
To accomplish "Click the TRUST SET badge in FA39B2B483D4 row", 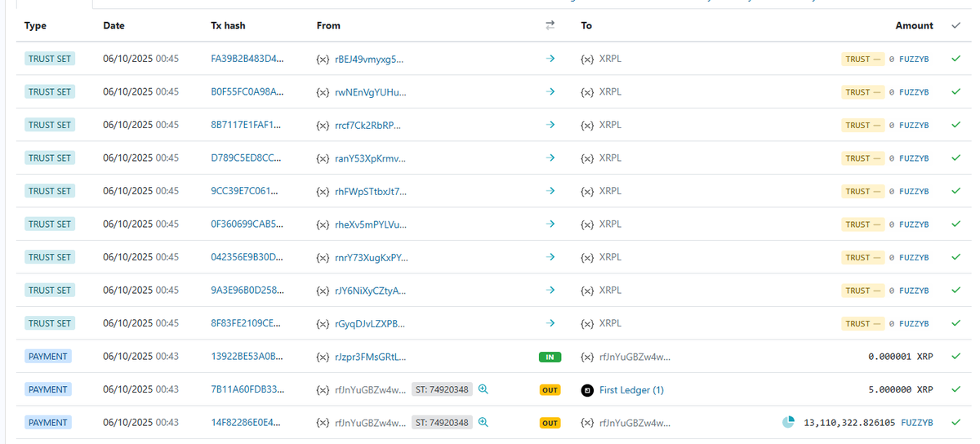I will click(x=50, y=59).
